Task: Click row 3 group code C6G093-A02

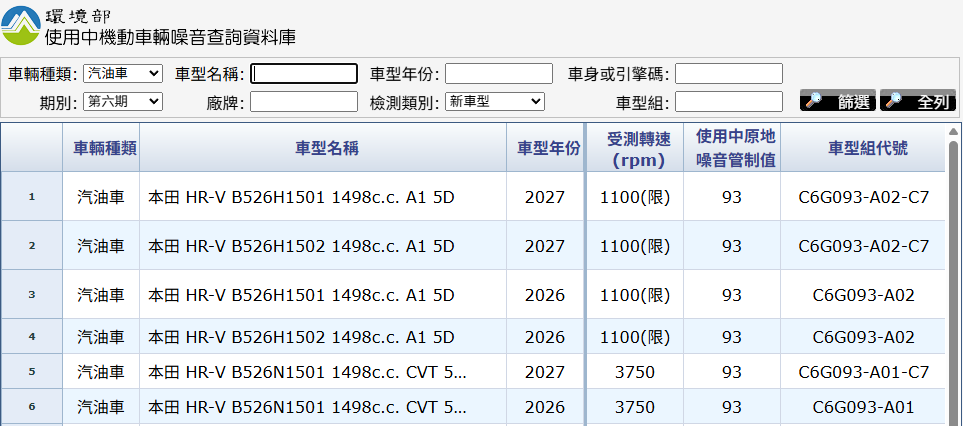Action: 864,295
